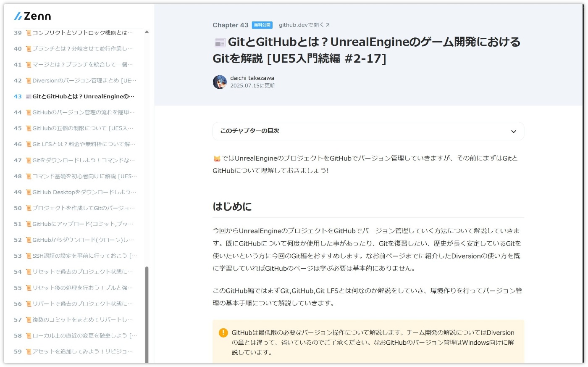588x367 pixels.
Task: Click the orange warning icon in the notice box
Action: (x=223, y=333)
